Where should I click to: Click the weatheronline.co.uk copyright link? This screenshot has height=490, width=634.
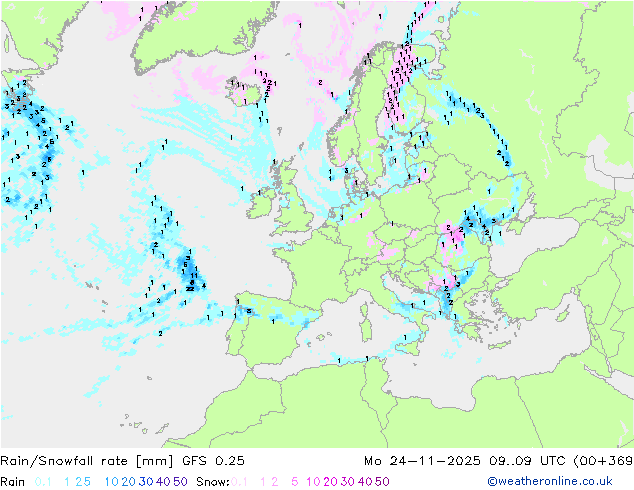click(x=550, y=481)
